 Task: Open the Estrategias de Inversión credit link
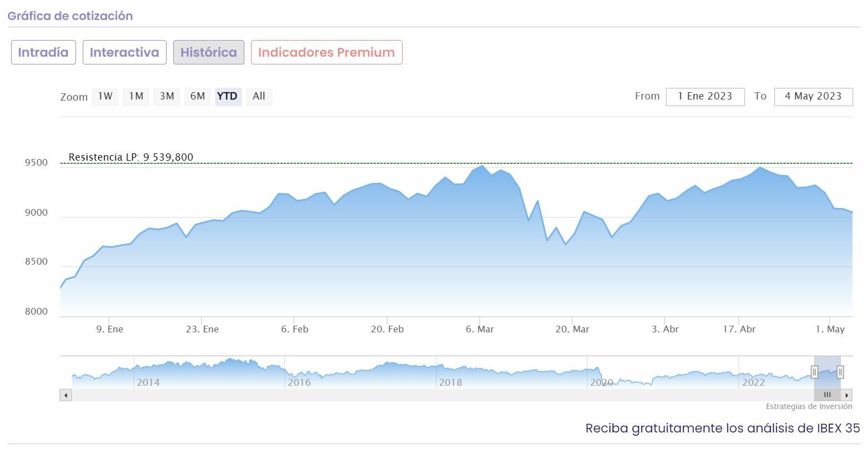pyautogui.click(x=809, y=406)
